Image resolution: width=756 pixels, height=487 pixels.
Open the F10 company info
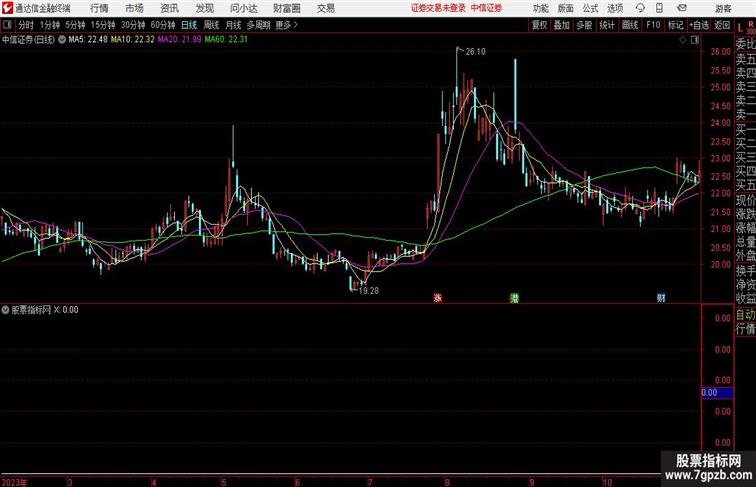tap(653, 25)
